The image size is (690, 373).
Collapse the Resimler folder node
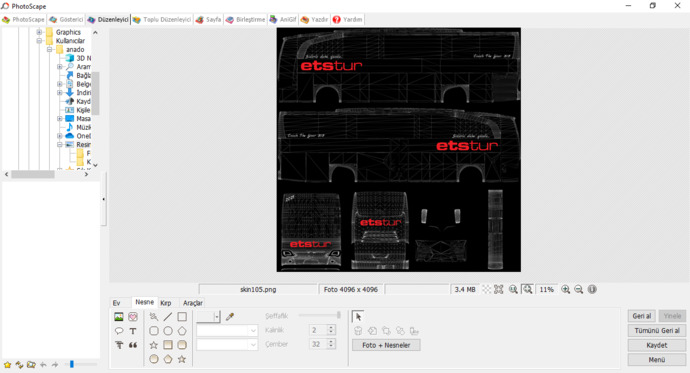tap(60, 145)
